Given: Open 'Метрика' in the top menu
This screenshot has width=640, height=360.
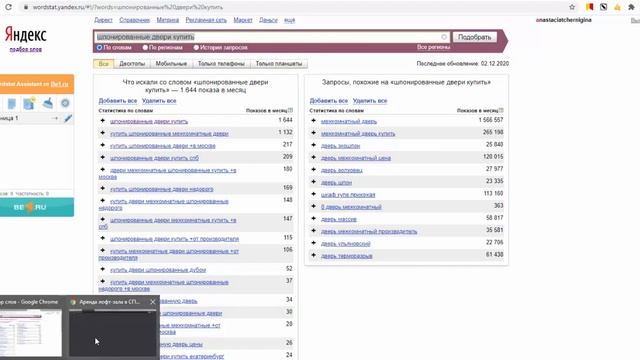Looking at the screenshot, I should pos(168,20).
